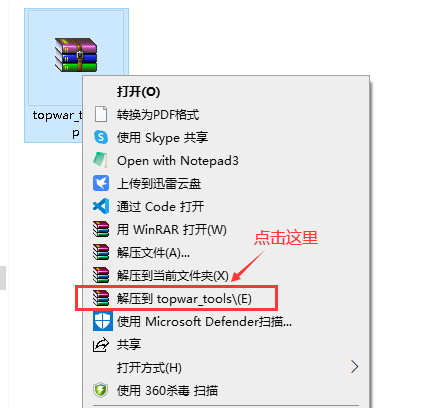Select 通过 Code 打开 menu item
440x408 pixels.
[226, 206]
